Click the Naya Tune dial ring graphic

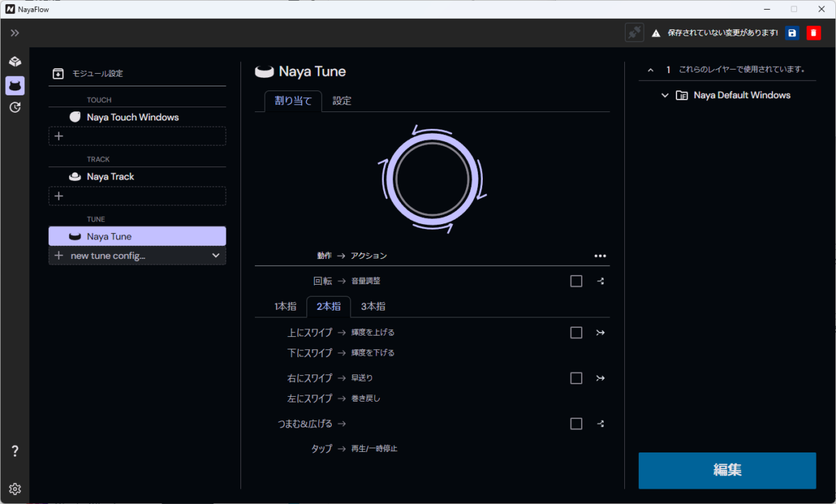tap(432, 178)
